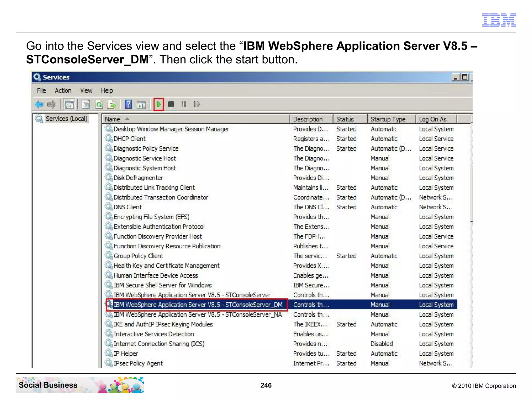
Task: Select Services (Local) in the tree
Action: (x=66, y=119)
